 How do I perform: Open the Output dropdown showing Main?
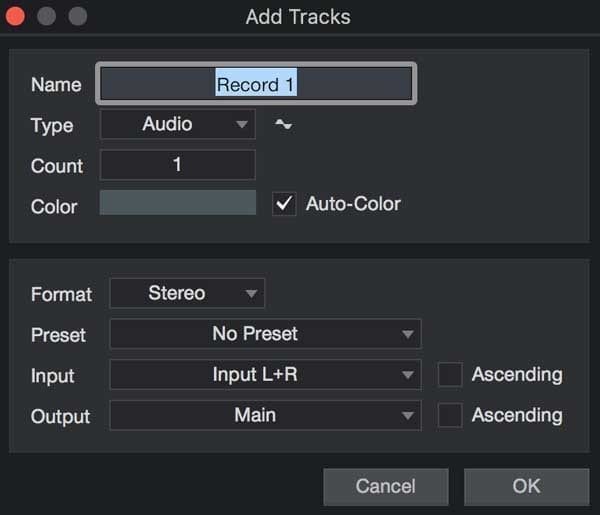click(x=266, y=416)
